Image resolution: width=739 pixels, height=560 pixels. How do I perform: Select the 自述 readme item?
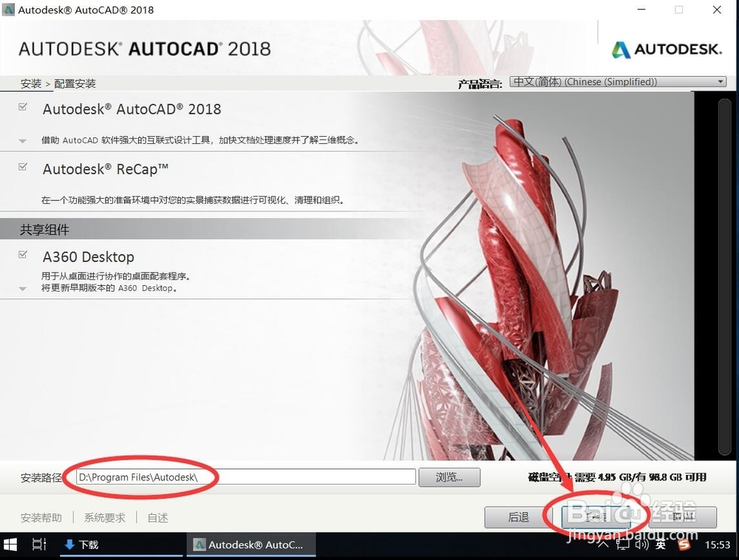pos(157,517)
